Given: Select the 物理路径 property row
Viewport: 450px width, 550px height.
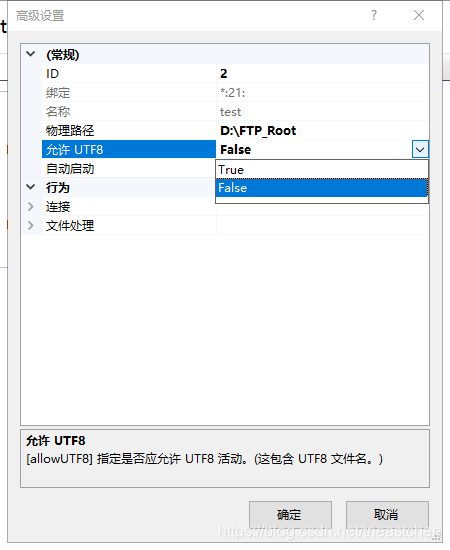Looking at the screenshot, I should click(235, 130).
